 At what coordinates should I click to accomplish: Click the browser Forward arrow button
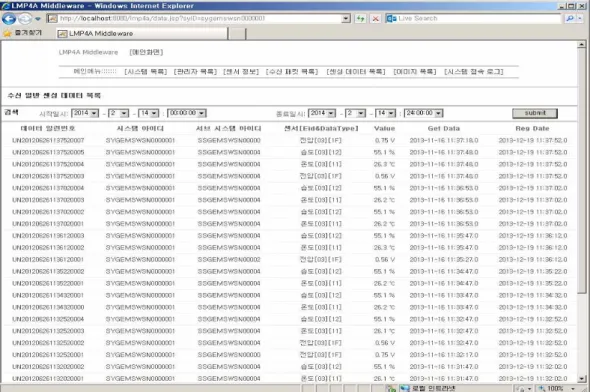pos(25,18)
